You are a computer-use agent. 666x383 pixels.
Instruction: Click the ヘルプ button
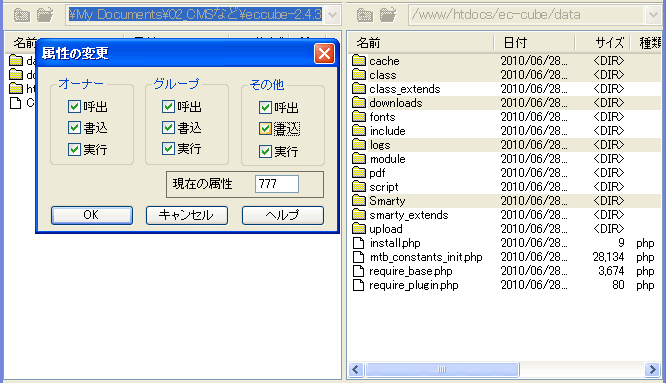tap(283, 215)
